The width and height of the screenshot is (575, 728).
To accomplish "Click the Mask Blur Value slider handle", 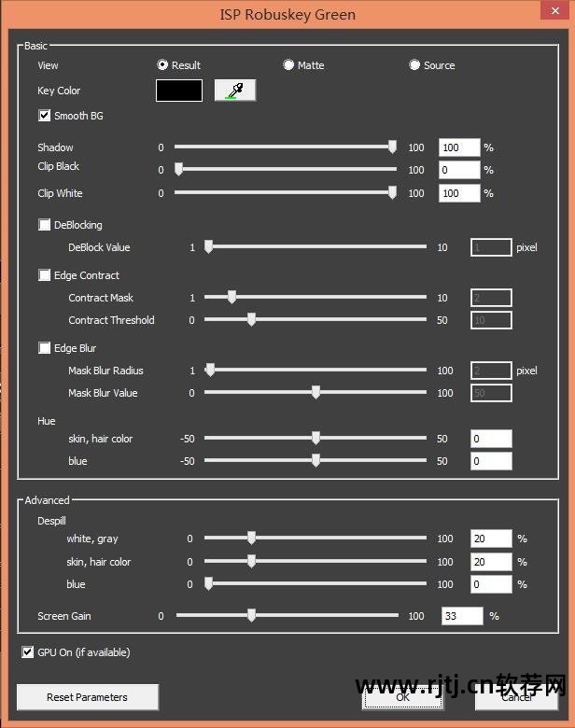I will tap(316, 392).
